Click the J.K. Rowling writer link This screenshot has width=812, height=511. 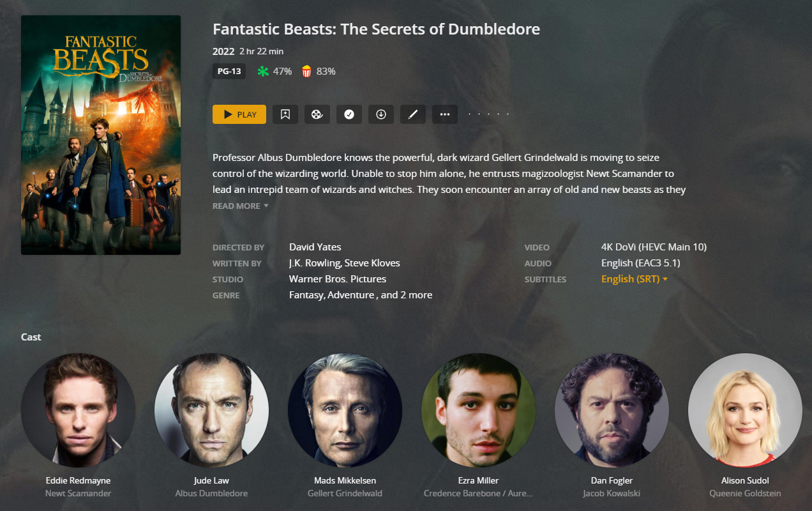pos(314,263)
